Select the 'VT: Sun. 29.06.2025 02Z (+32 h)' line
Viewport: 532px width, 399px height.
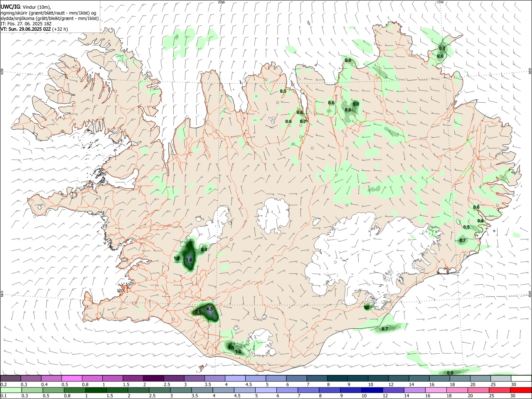(34, 29)
